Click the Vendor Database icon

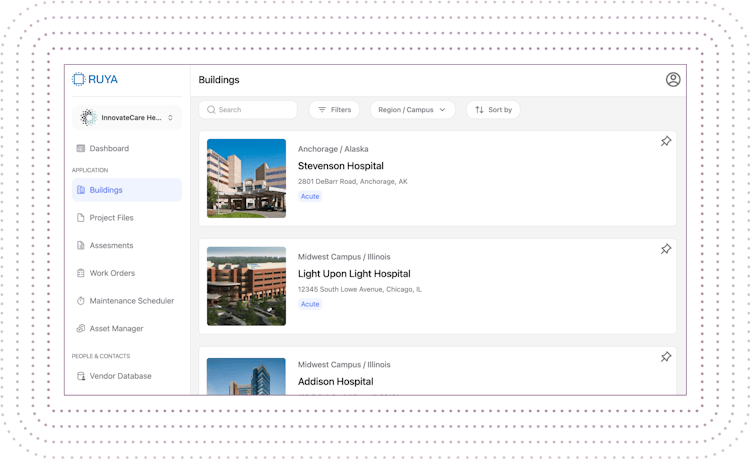[81, 376]
